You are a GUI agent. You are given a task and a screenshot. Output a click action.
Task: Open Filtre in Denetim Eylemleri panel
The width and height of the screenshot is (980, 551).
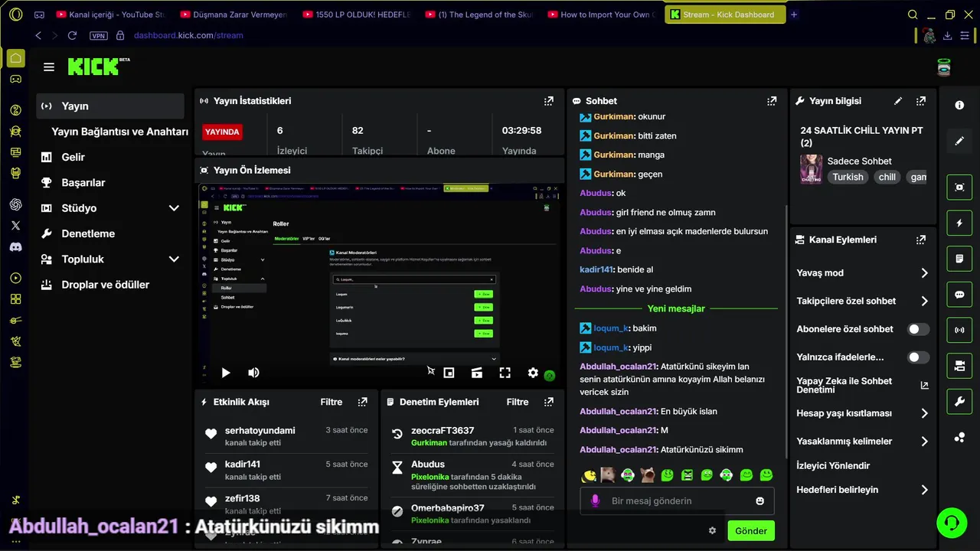[518, 402]
